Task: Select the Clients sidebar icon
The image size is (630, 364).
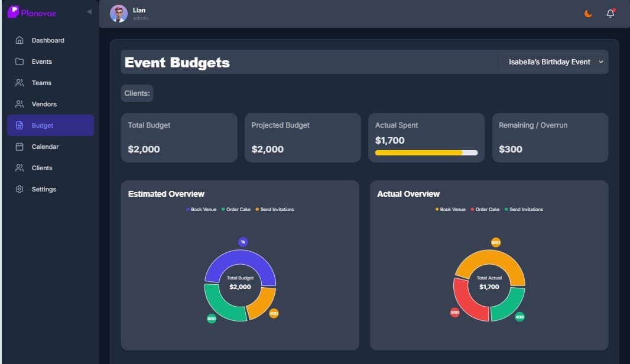Action: tap(20, 168)
